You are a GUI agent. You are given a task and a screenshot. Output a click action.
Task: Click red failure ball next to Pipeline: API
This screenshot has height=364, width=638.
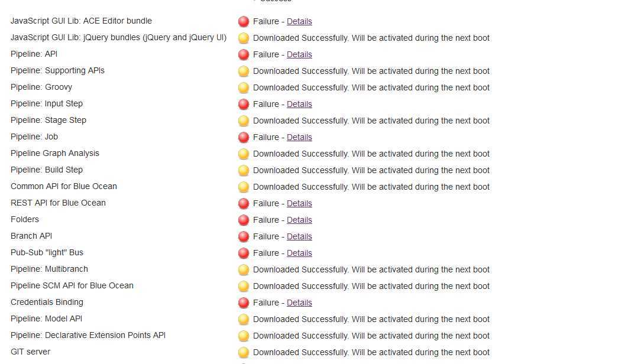pyautogui.click(x=243, y=55)
